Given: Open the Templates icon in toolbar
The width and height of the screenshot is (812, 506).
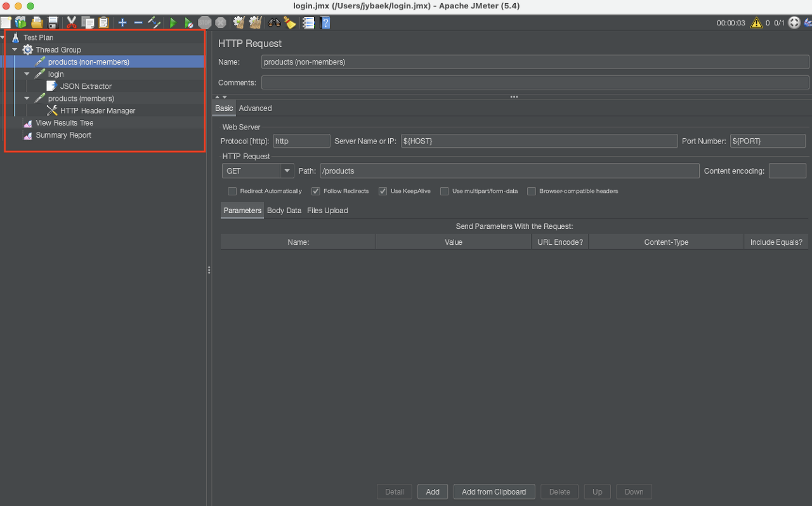Looking at the screenshot, I should 20,23.
